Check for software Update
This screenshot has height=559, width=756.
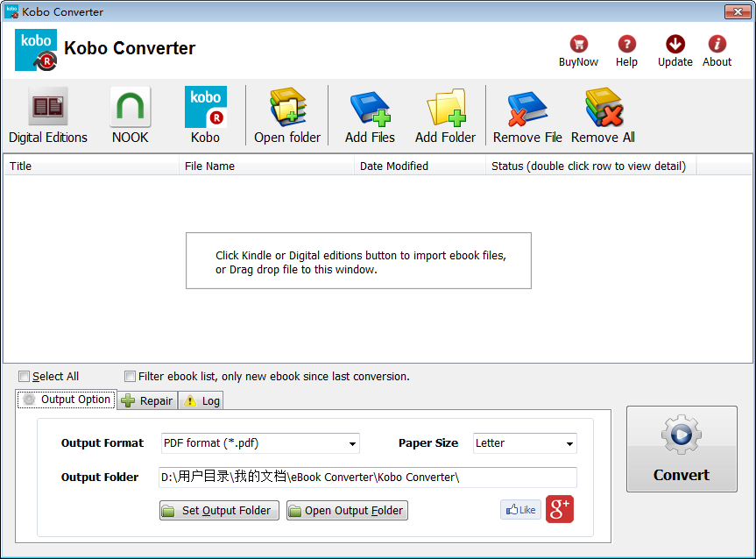(x=675, y=51)
